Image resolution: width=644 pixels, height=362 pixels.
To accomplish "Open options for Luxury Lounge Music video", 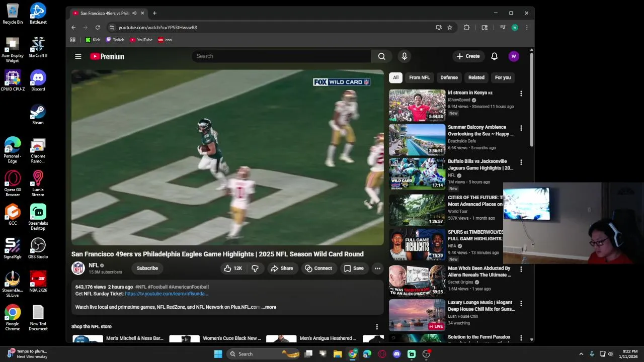I will [521, 303].
